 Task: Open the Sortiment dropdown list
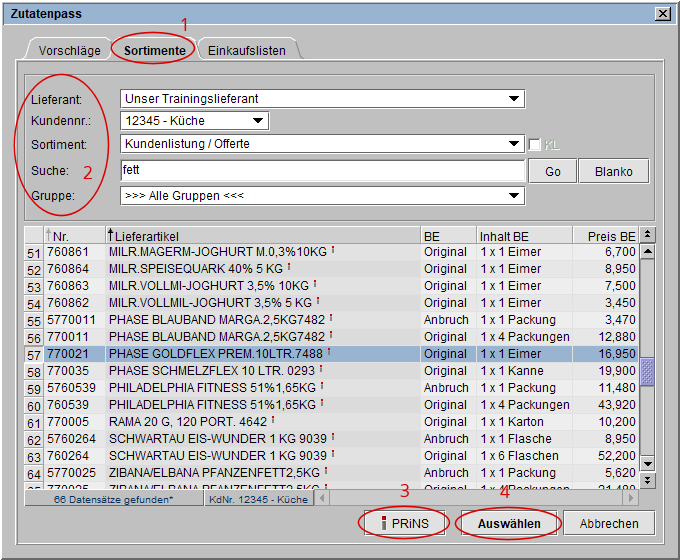click(x=514, y=144)
